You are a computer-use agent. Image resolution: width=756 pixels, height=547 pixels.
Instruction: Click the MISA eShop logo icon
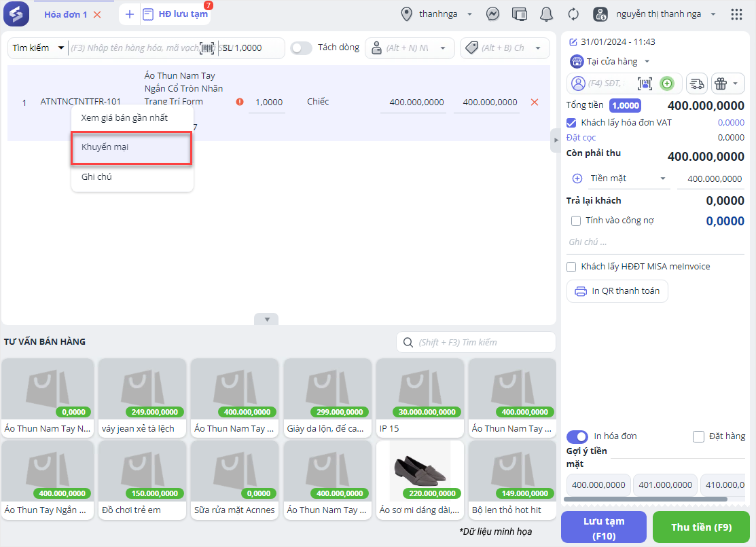pyautogui.click(x=16, y=14)
